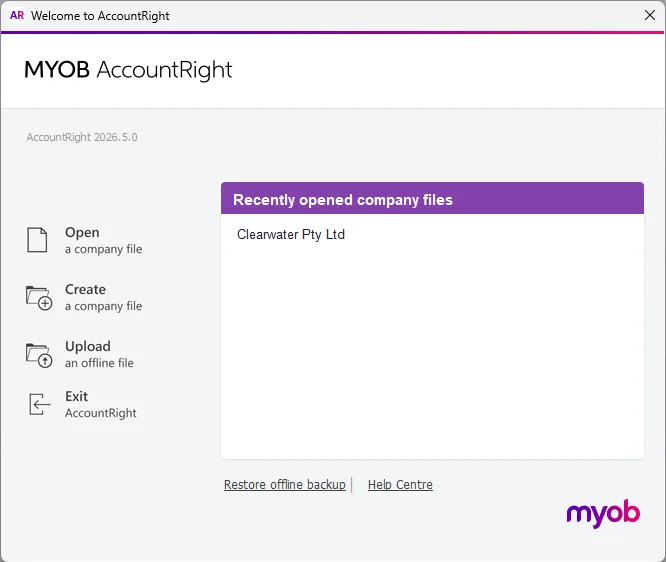Open the Help Centre link
Image resolution: width=666 pixels, height=562 pixels.
tap(400, 485)
